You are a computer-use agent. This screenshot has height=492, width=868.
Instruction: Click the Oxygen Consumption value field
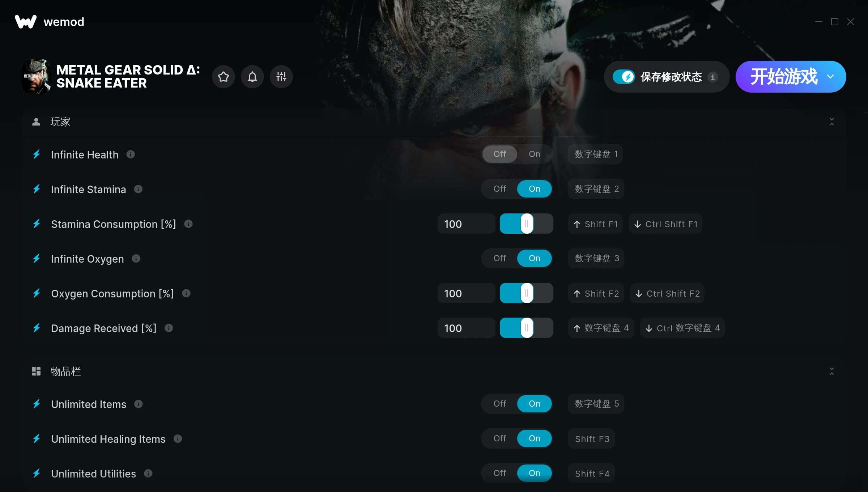point(466,293)
